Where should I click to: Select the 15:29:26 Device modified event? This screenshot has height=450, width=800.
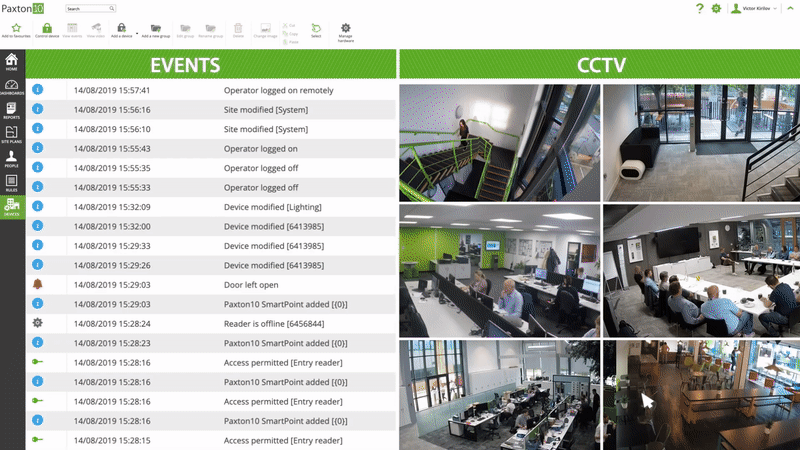click(211, 265)
